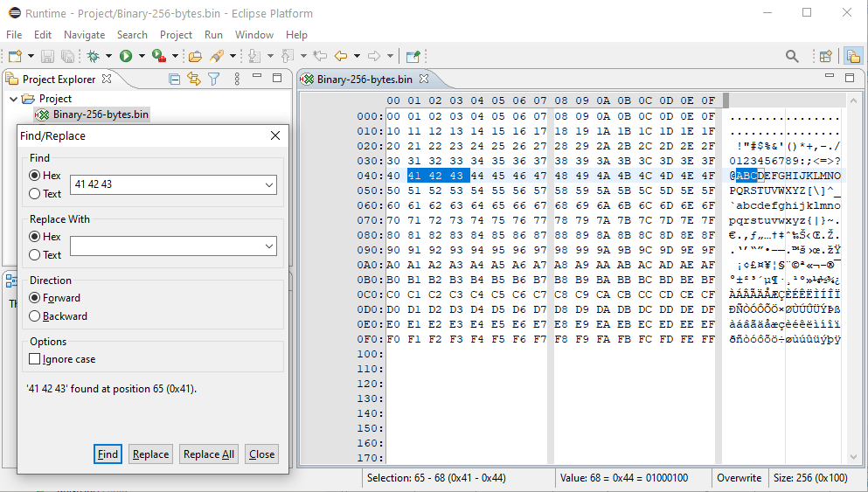Viewport: 868px width, 492px height.
Task: Click the yellow Back arrow icon
Action: 341,56
